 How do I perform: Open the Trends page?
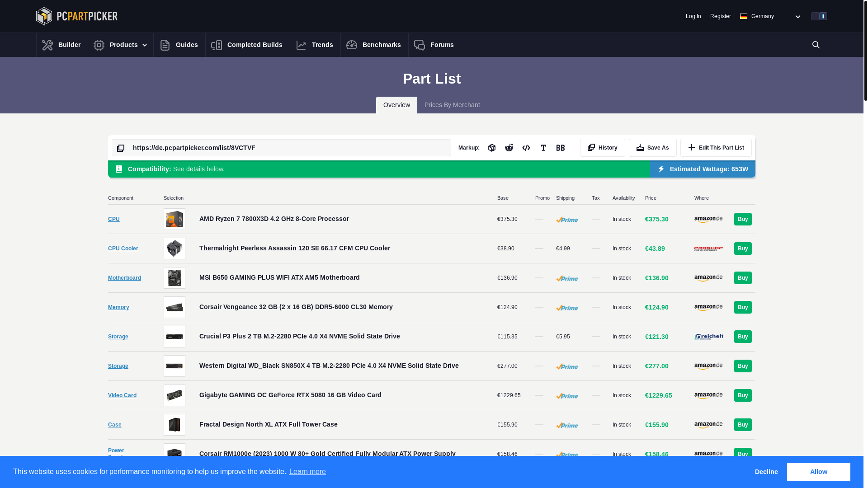click(315, 45)
